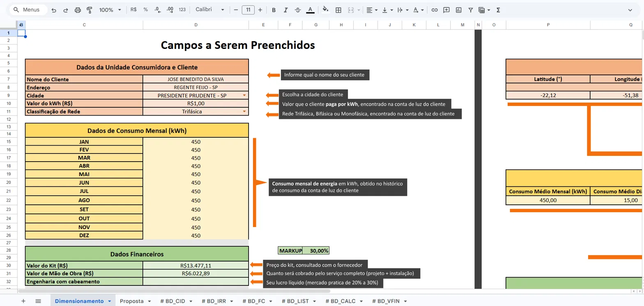Decrease font size with the minus button

(x=236, y=9)
